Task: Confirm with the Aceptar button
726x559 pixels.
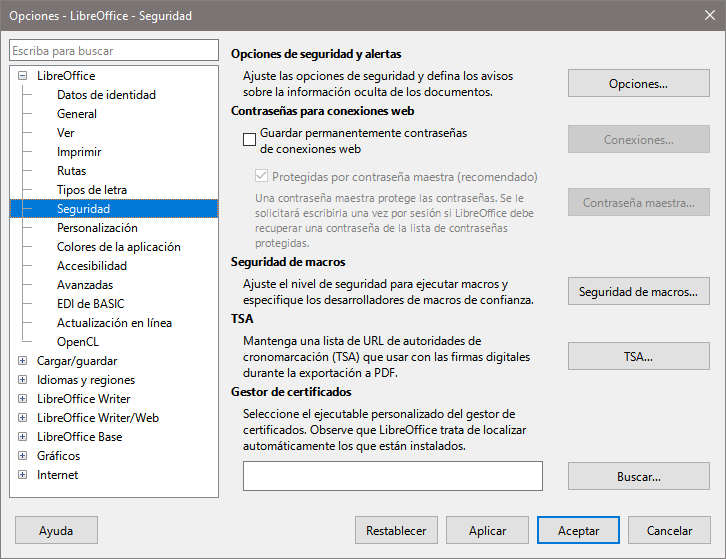Action: [578, 530]
